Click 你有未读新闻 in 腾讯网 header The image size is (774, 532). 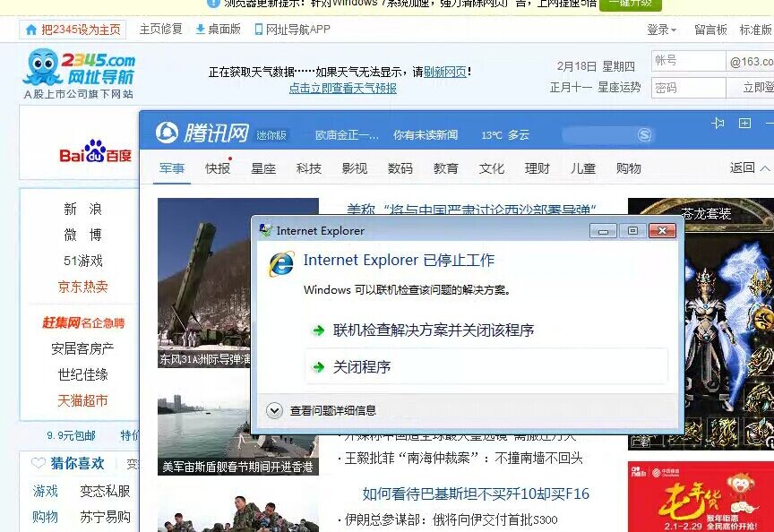click(x=426, y=134)
